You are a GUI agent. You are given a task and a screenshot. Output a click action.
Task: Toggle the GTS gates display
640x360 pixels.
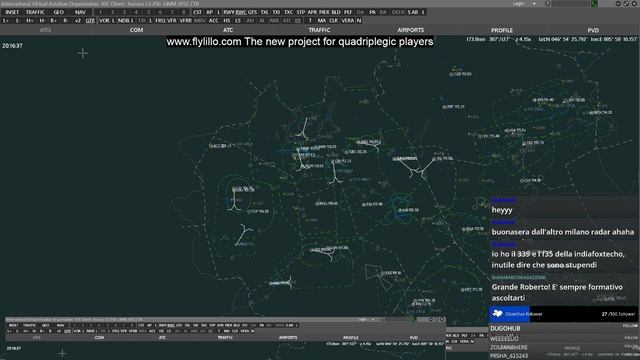(252, 12)
